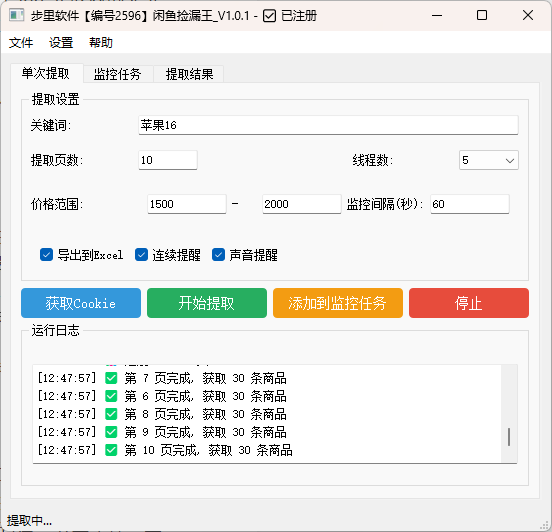Switch to the 监控任务 tab
This screenshot has width=552, height=532.
pyautogui.click(x=118, y=74)
